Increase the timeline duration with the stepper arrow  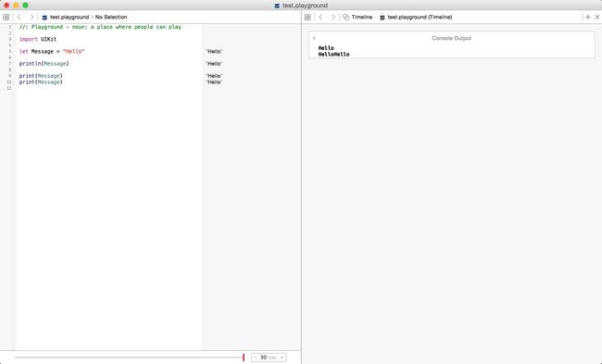pos(282,358)
